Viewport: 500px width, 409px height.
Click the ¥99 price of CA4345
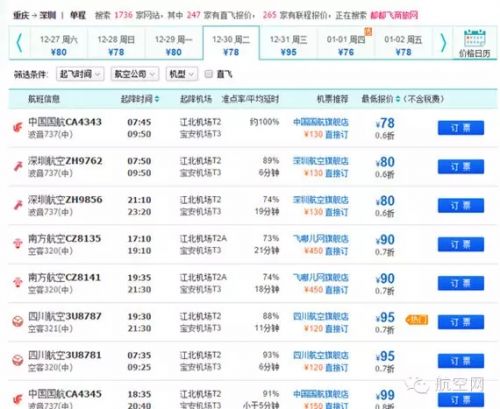point(385,395)
